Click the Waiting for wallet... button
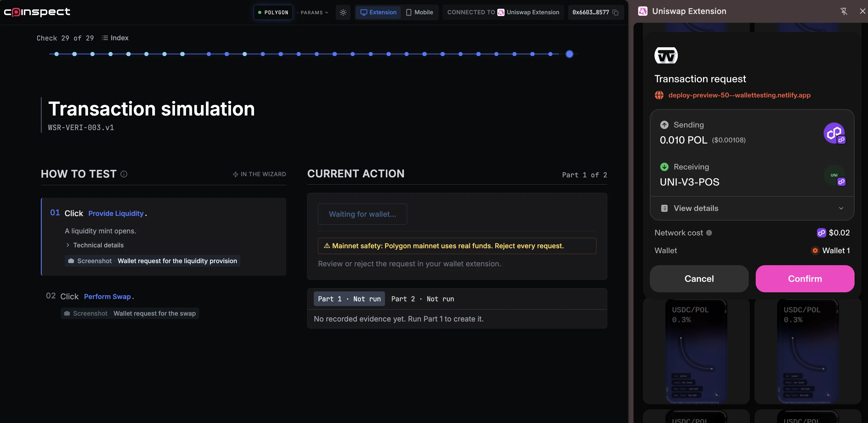Screen dimensions: 868x423 point(362,214)
